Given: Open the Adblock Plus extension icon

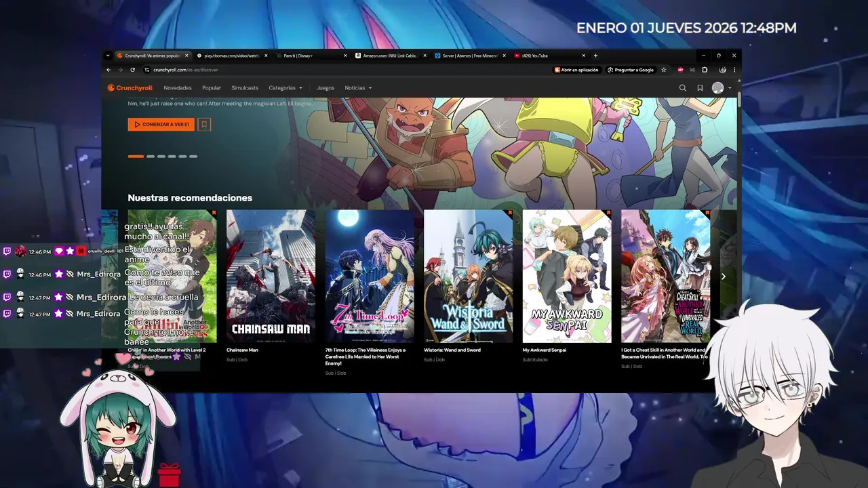Looking at the screenshot, I should [681, 70].
